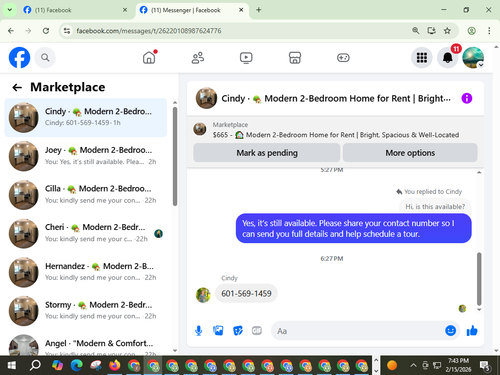The image size is (500, 375).
Task: Click the address bar URL
Action: [149, 31]
